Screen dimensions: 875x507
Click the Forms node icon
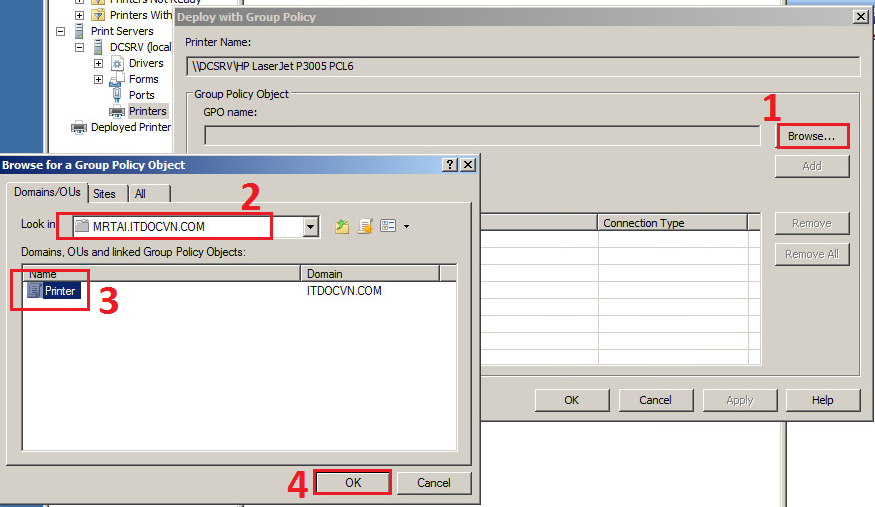[116, 79]
